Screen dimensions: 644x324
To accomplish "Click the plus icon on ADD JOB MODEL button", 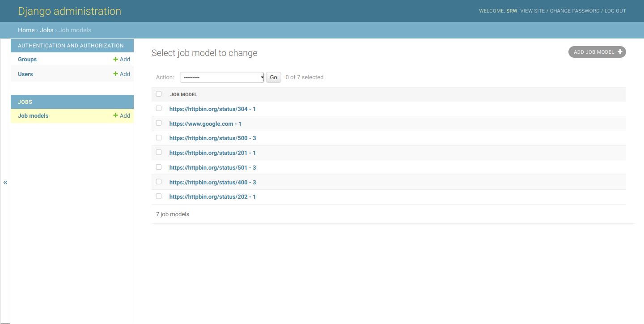I will [620, 51].
